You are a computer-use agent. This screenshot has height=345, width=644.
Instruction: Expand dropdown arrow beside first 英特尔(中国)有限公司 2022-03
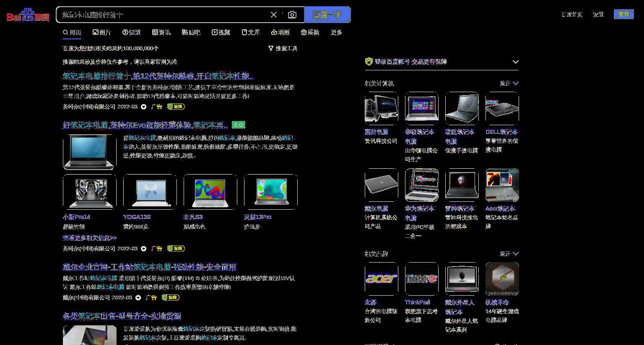pos(143,107)
